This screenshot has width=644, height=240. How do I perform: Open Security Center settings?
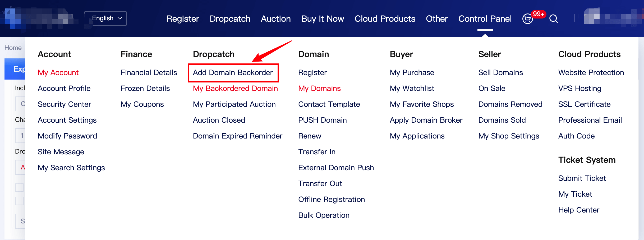(x=64, y=104)
